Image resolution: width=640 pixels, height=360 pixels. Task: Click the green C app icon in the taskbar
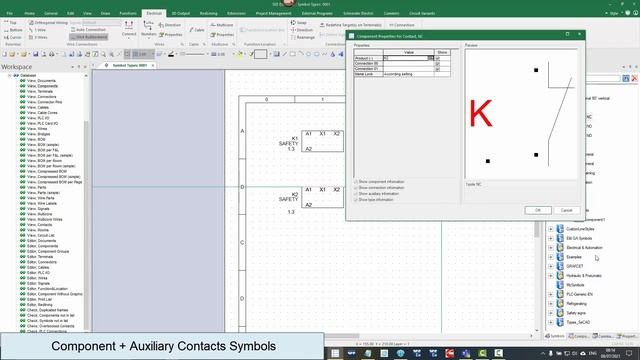[x=482, y=353]
